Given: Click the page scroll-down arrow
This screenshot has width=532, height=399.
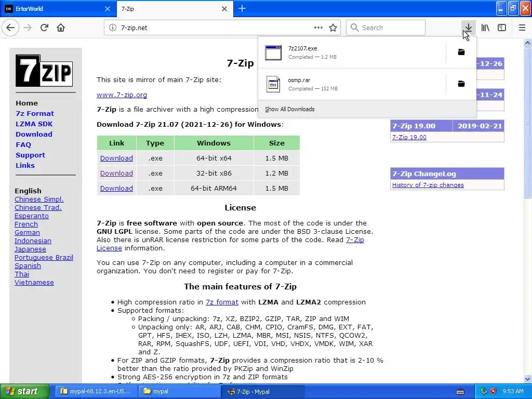Looking at the screenshot, I should (x=527, y=379).
